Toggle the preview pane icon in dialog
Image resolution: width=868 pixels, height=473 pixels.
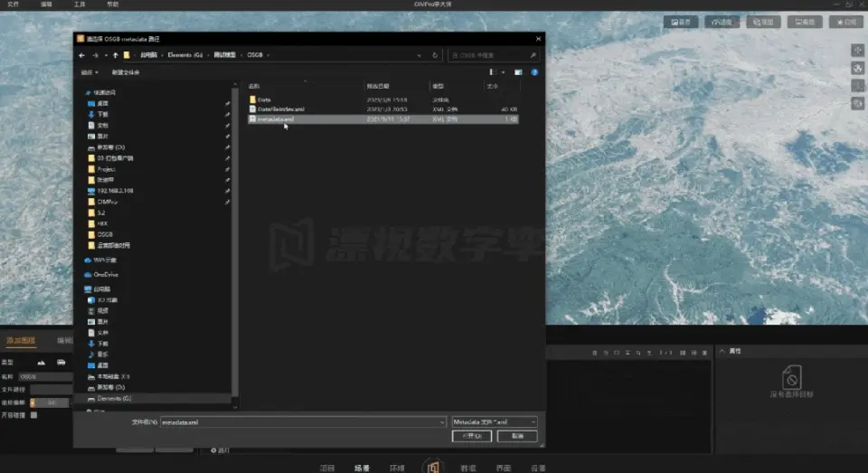518,72
